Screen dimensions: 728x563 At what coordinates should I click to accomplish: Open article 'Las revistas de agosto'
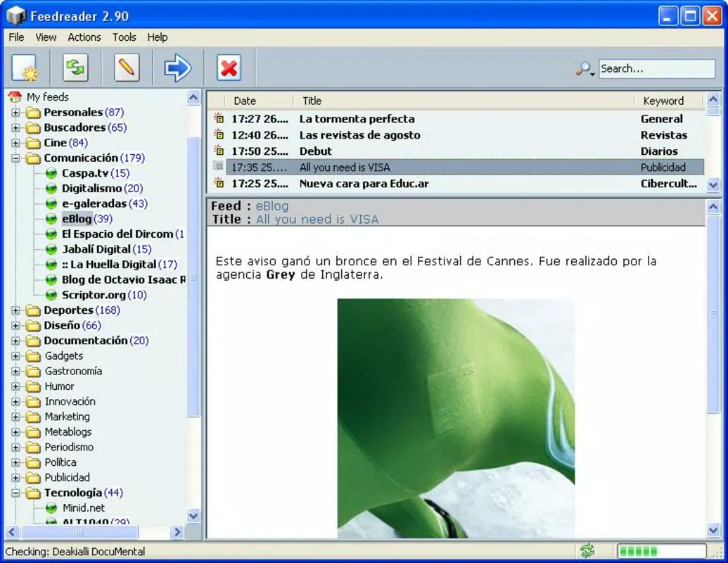[x=360, y=135]
